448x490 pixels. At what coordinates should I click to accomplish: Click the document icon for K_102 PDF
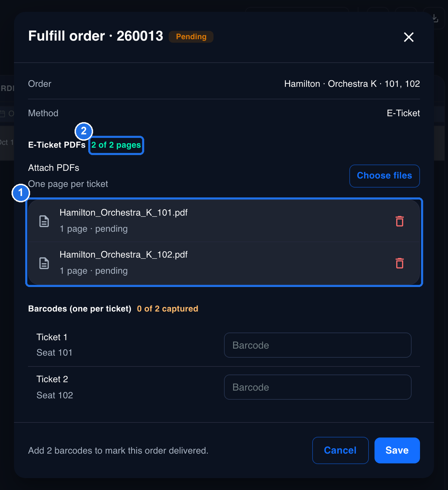pyautogui.click(x=44, y=263)
